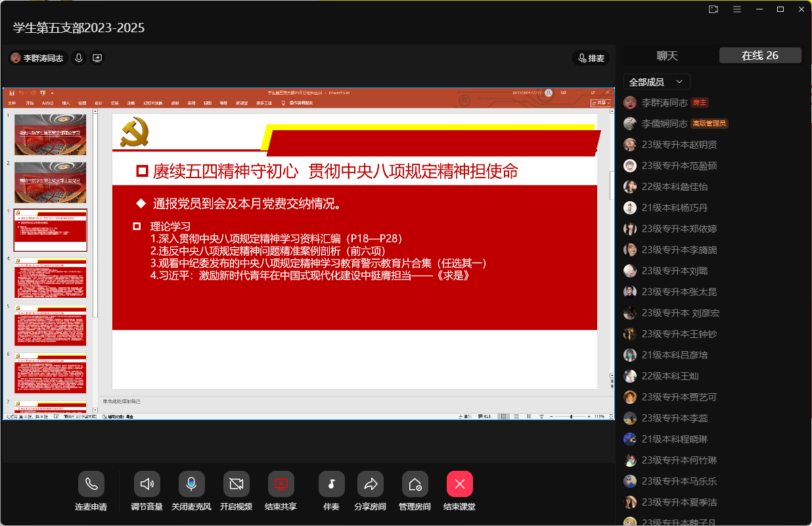Turn on camera with 开启视频
This screenshot has width=812, height=526.
pyautogui.click(x=236, y=485)
